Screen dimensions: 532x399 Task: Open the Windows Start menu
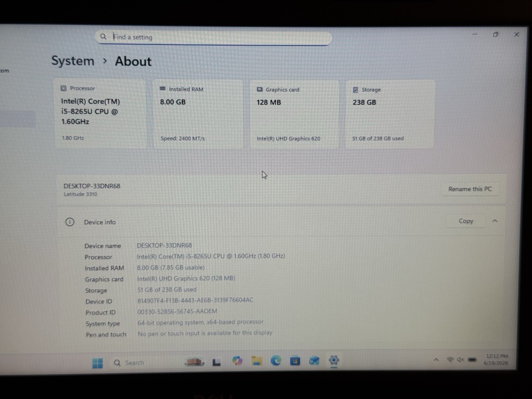click(97, 363)
